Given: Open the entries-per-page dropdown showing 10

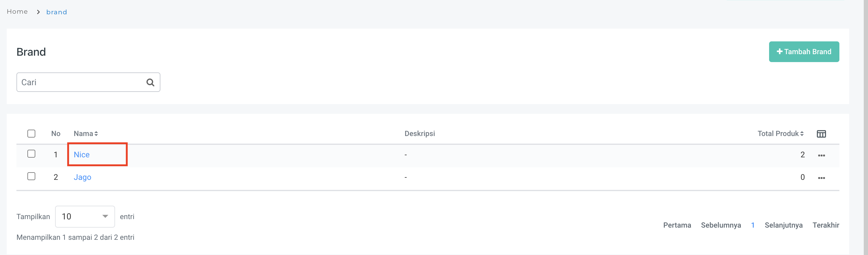Looking at the screenshot, I should [x=85, y=217].
